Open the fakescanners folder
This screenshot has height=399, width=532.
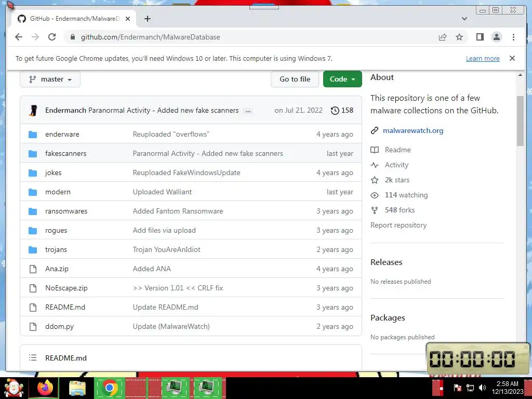tap(66, 153)
